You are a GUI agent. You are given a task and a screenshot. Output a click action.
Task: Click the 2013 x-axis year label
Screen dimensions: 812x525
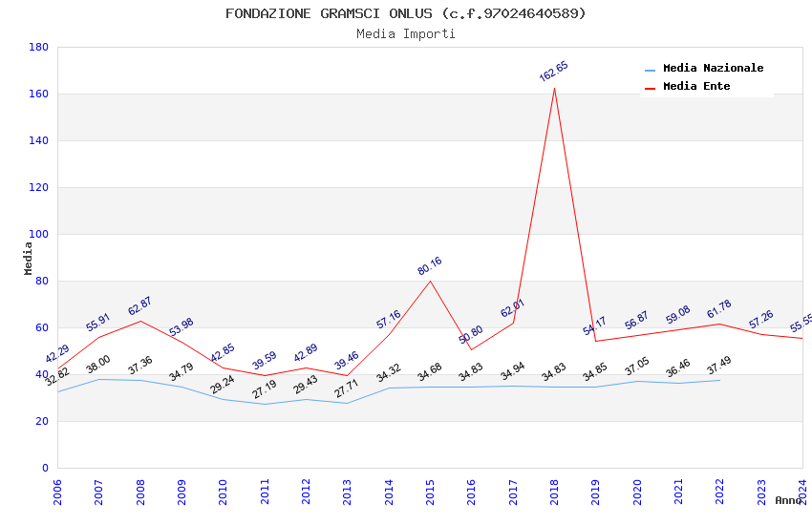click(x=347, y=492)
